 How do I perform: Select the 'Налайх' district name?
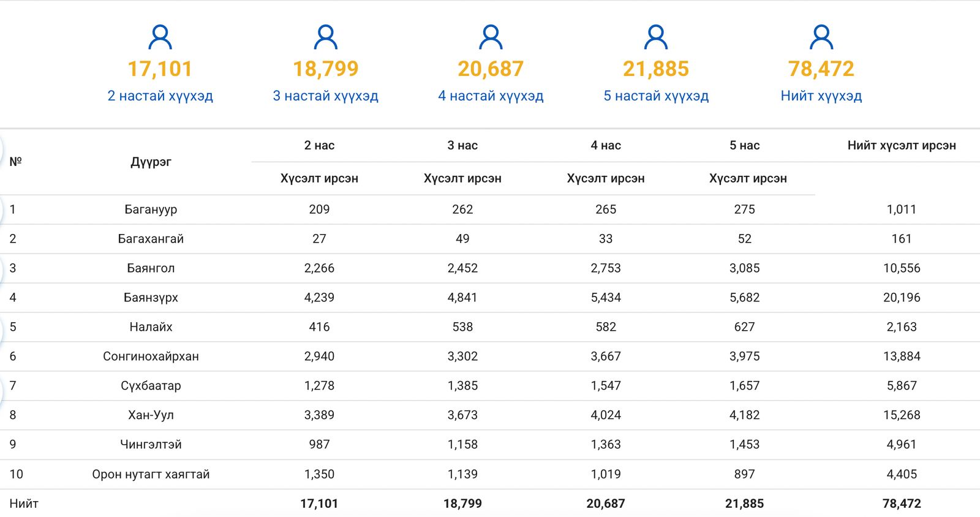click(x=151, y=327)
